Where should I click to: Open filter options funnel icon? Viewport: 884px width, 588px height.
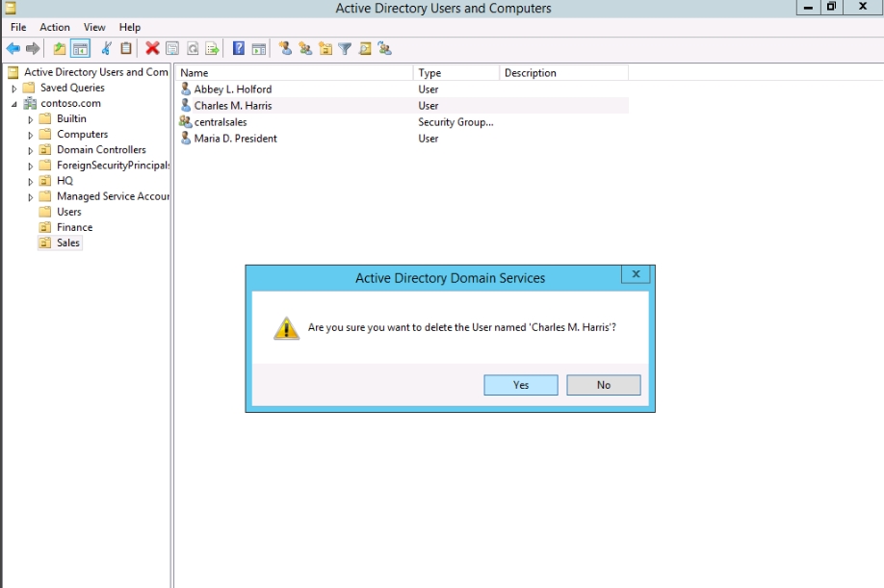(x=345, y=49)
